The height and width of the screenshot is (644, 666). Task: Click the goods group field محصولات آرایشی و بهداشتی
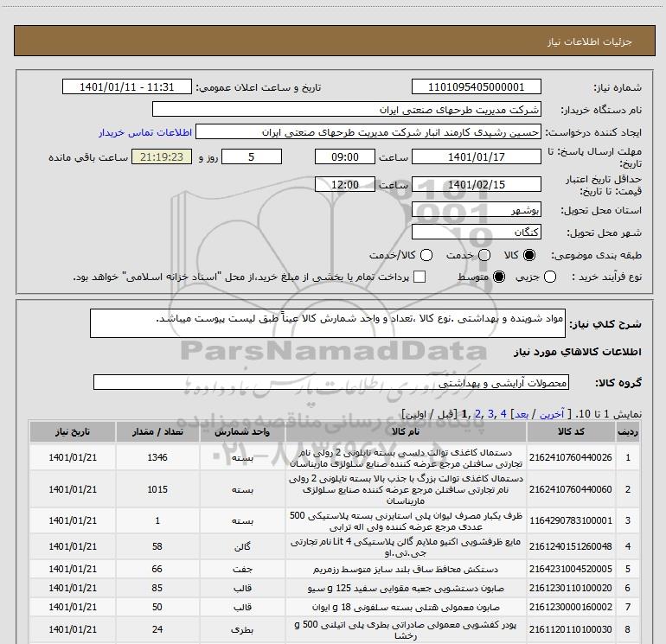point(331,382)
